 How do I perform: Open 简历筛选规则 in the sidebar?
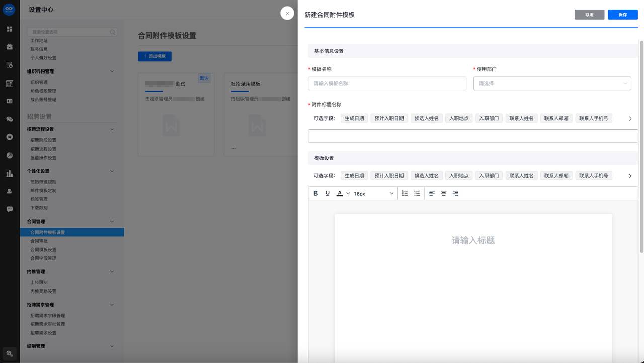coord(43,182)
